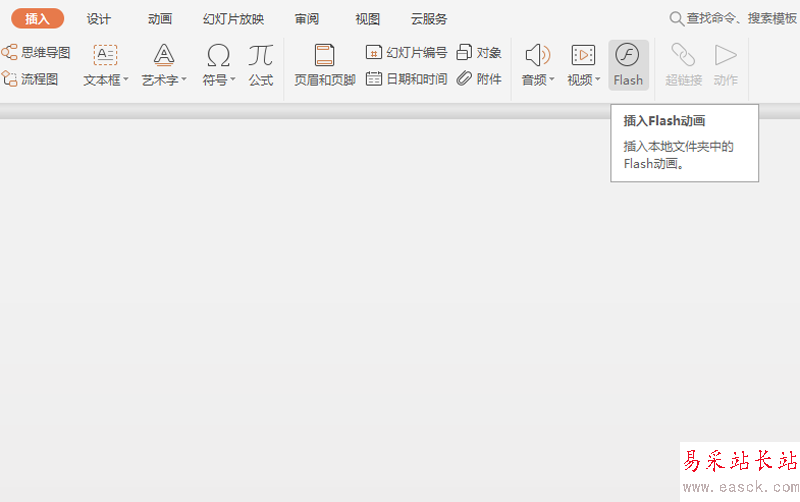Insert 幻灯片编号 slide number

tap(406, 52)
